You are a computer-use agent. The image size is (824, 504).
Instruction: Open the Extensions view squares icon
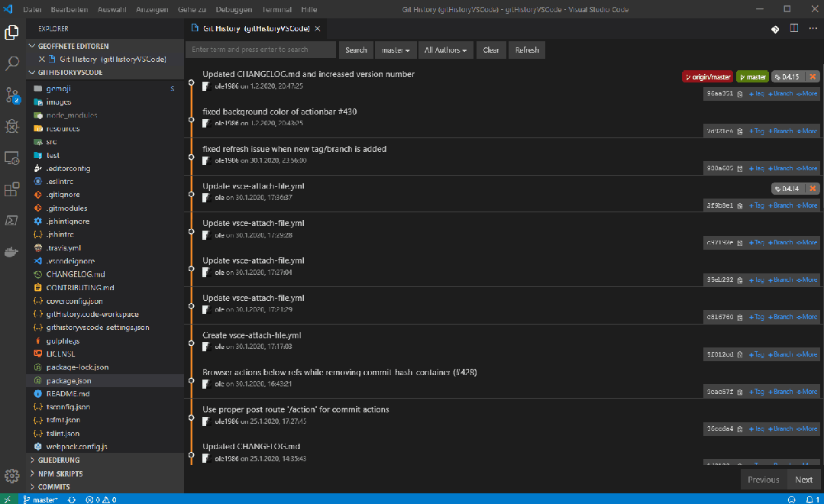coord(11,189)
